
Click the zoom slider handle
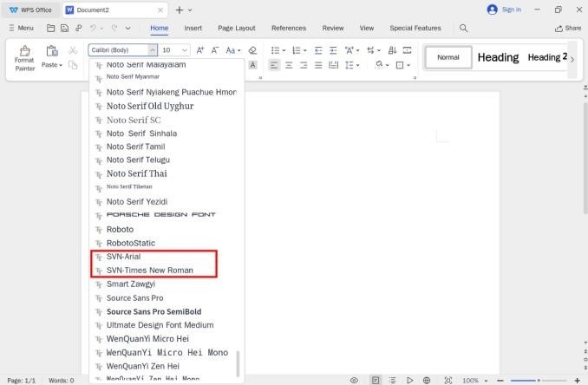pos(539,381)
